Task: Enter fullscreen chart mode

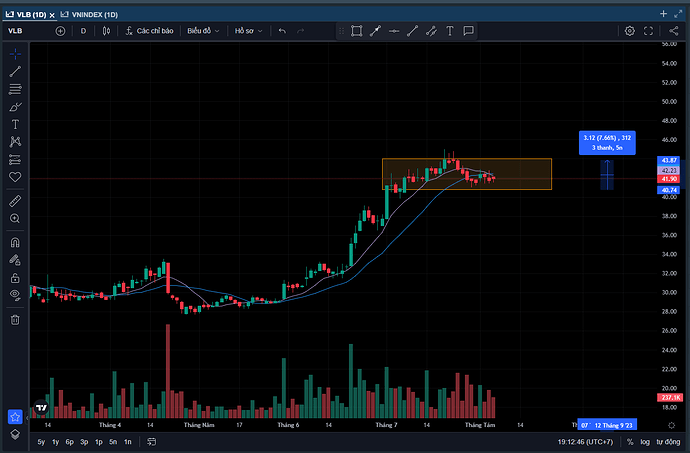Action: (649, 31)
